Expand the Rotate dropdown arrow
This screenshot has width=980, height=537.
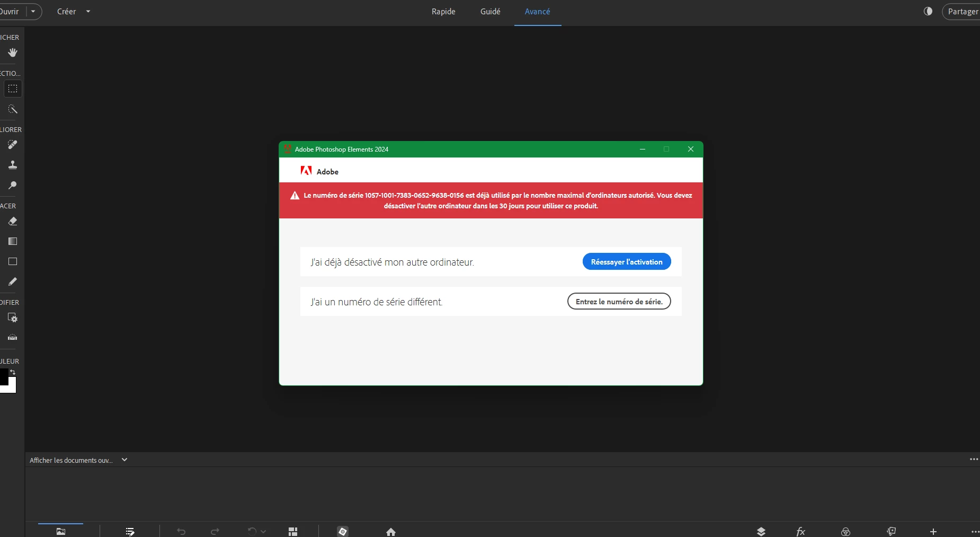coord(263,531)
